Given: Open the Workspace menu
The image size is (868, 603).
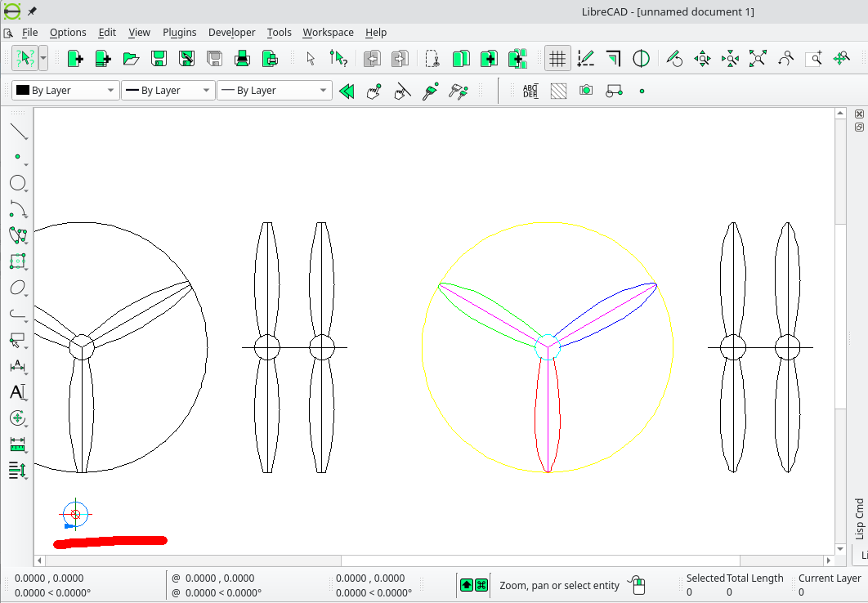Looking at the screenshot, I should point(328,33).
